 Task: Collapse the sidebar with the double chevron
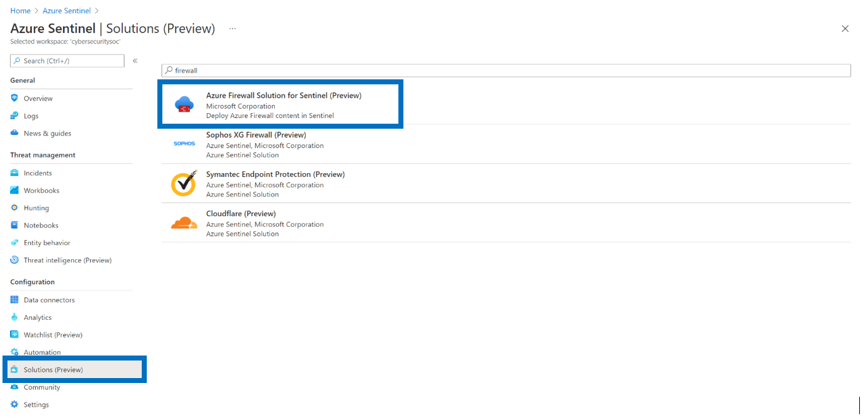coord(135,61)
